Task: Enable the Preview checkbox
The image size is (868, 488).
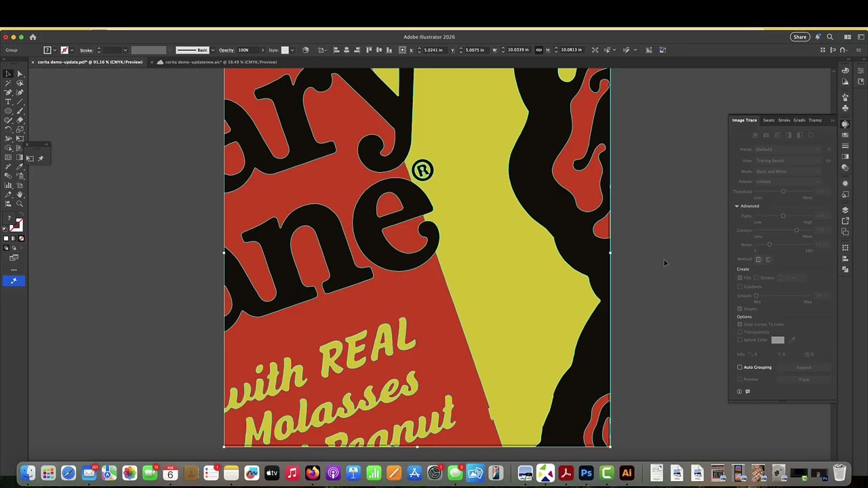Action: (740, 380)
